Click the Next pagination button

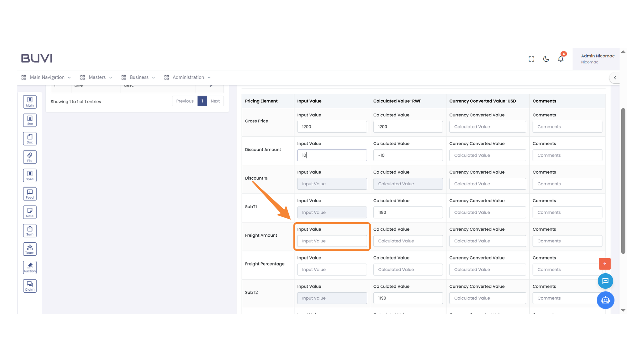[x=215, y=101]
